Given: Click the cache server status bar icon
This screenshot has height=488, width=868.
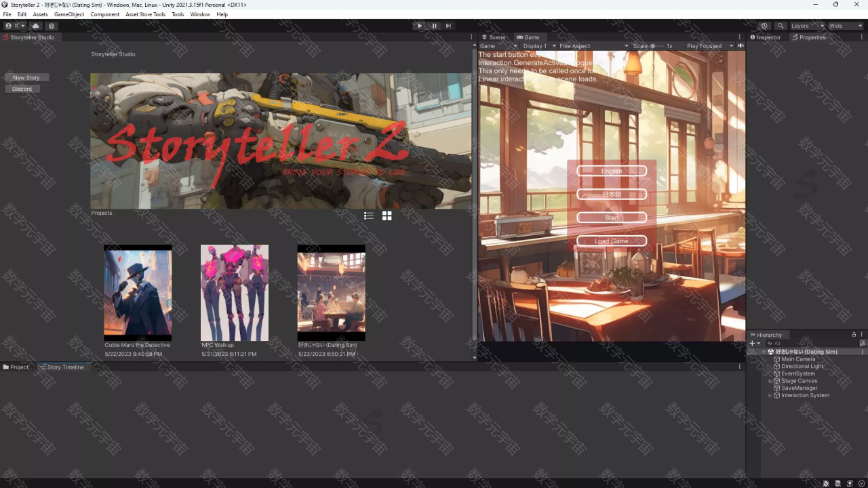Looking at the screenshot, I should pyautogui.click(x=837, y=483).
